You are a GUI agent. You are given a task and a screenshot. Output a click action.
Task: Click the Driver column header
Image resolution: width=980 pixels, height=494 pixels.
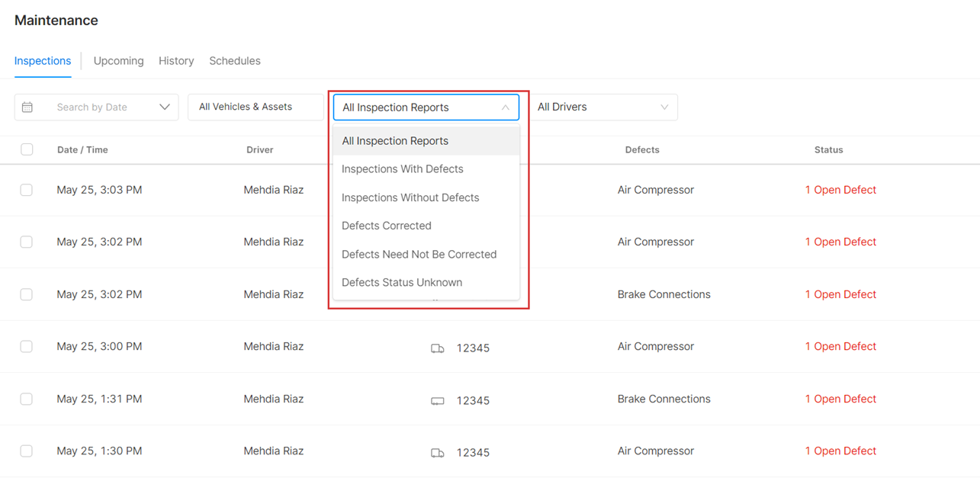pos(259,150)
